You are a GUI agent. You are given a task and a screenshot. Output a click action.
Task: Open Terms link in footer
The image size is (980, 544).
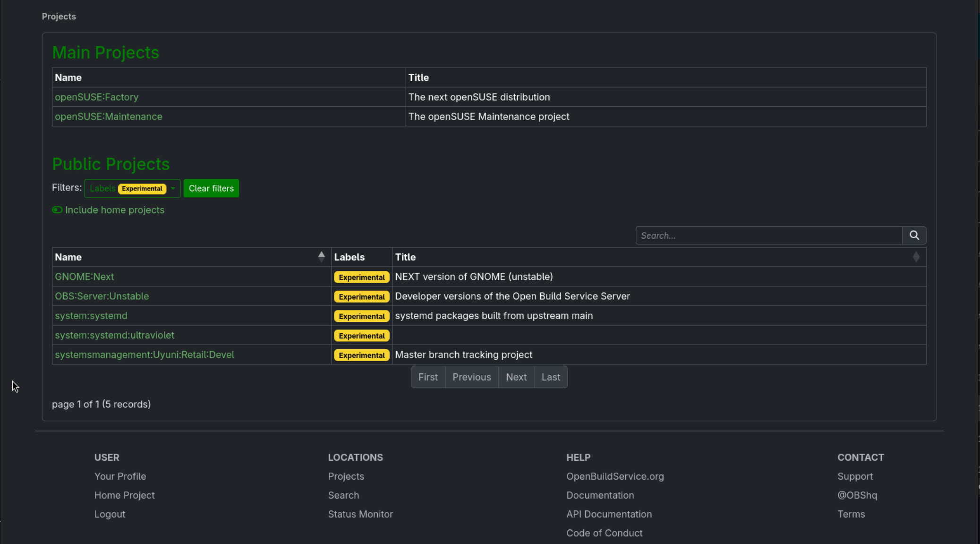pos(851,514)
